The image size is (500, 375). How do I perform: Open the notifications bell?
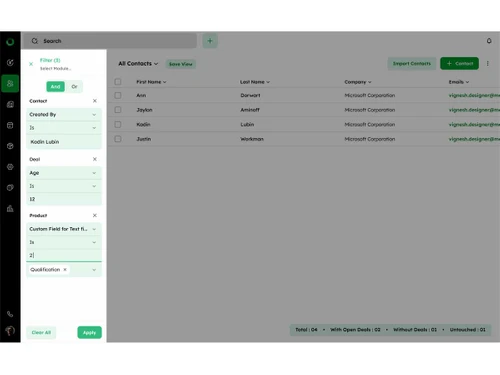pos(489,41)
